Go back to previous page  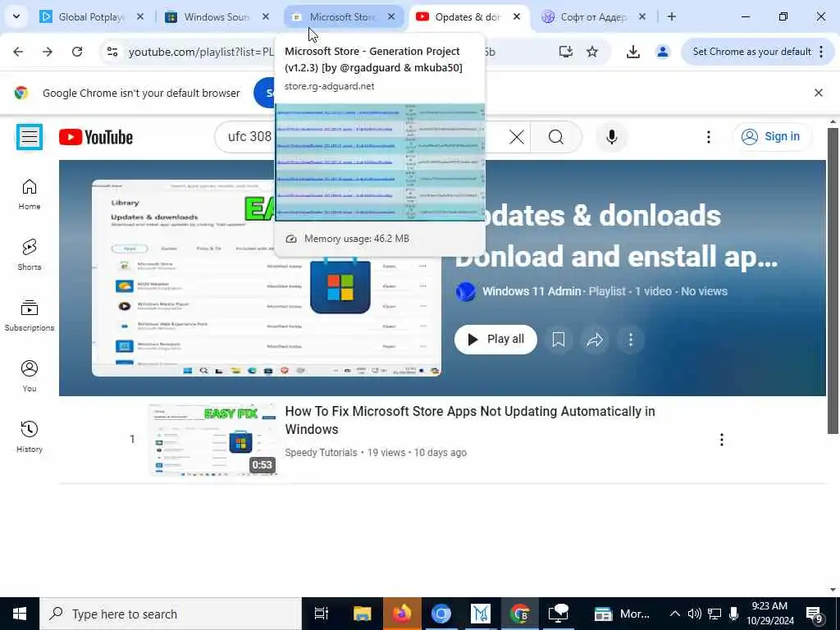pos(18,52)
